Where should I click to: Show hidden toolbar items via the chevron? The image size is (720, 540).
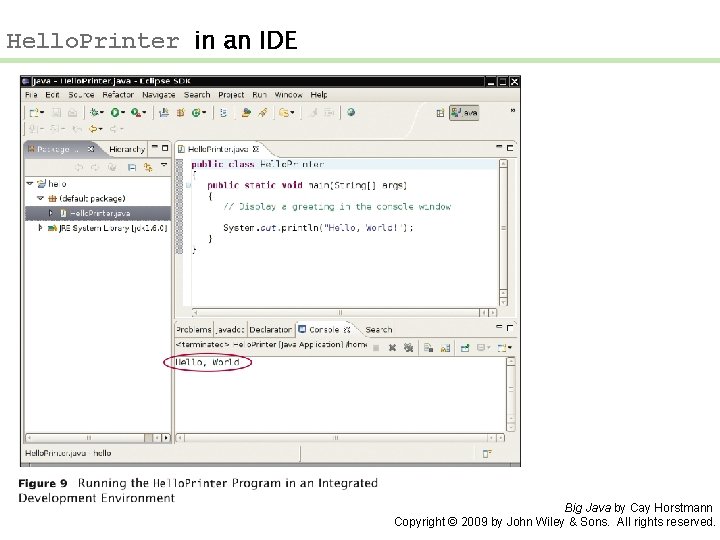click(x=512, y=110)
